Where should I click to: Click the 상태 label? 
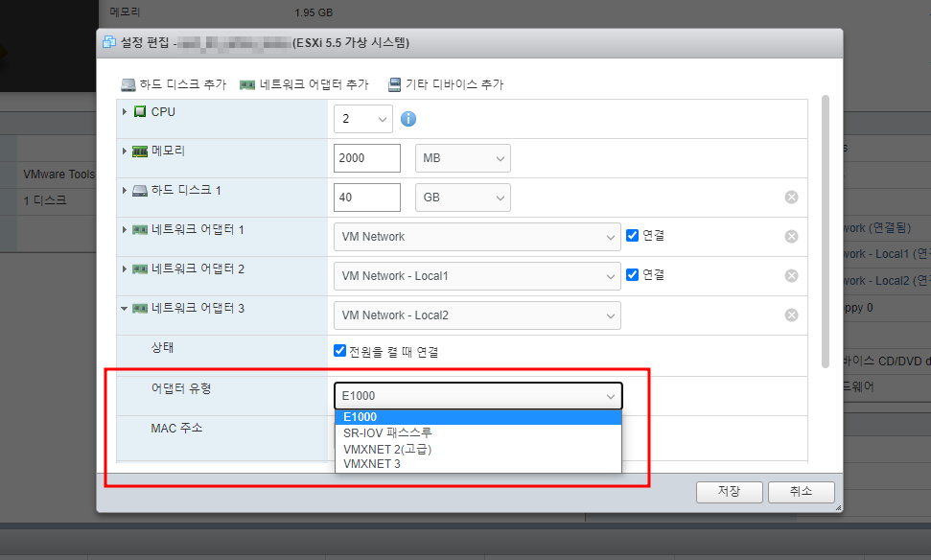tap(162, 347)
